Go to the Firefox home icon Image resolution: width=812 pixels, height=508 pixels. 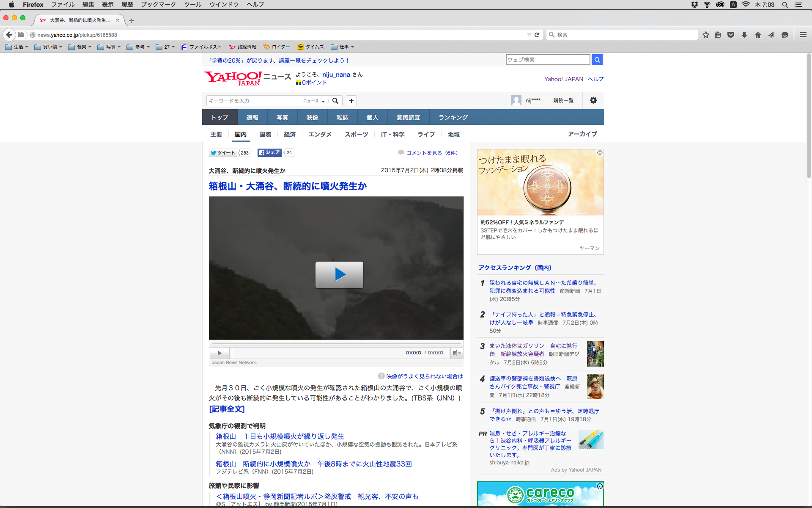click(757, 35)
